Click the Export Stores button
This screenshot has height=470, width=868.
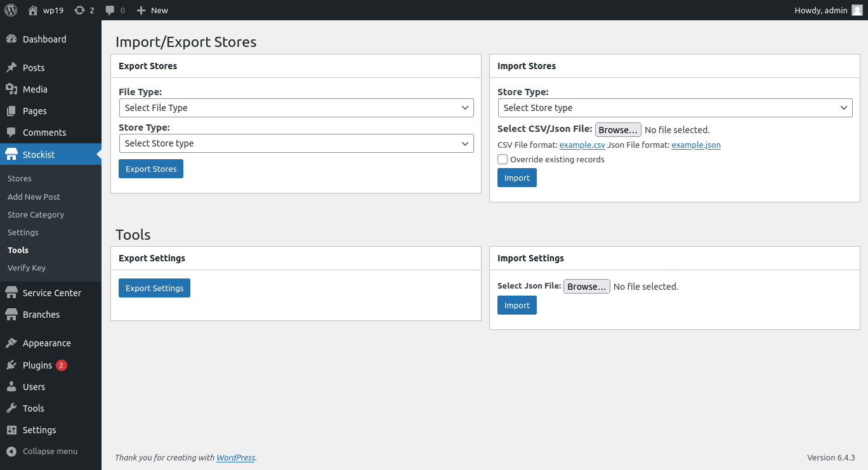pos(151,169)
